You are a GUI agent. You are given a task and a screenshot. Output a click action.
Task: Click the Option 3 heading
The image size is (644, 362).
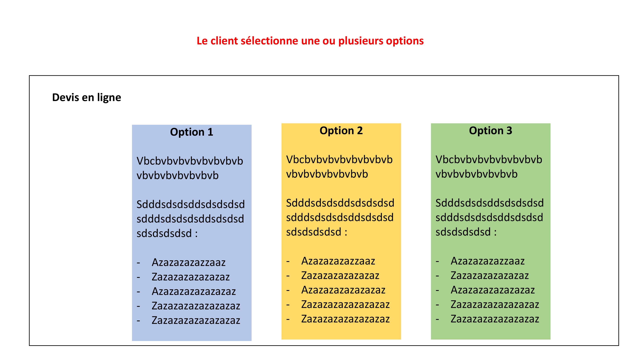pyautogui.click(x=491, y=130)
